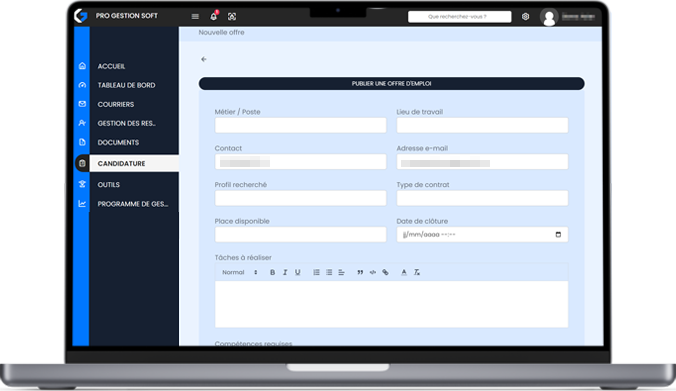Open the settings gear icon
Viewport: 676px width, 391px height.
pyautogui.click(x=525, y=16)
